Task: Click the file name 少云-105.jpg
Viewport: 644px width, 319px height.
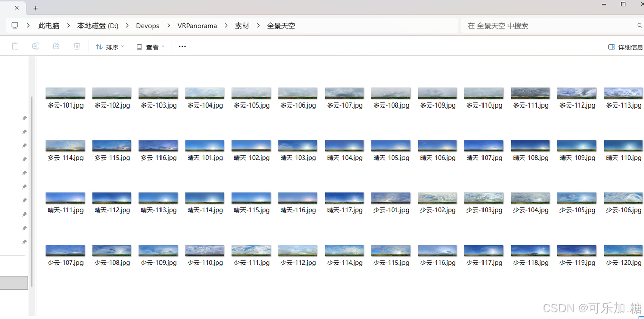Action: coord(577,210)
